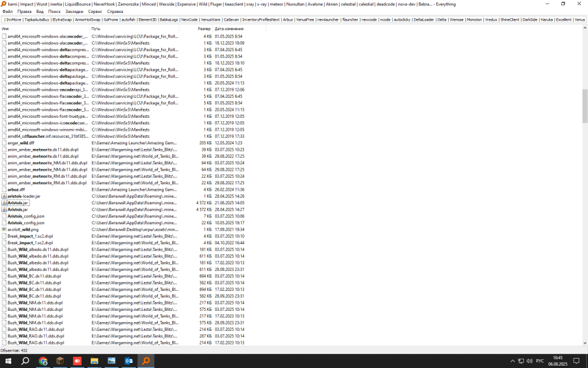The height and width of the screenshot is (368, 588).
Task: Click the icon of amd64_sdflauncher.inf.resources file
Action: (4, 137)
